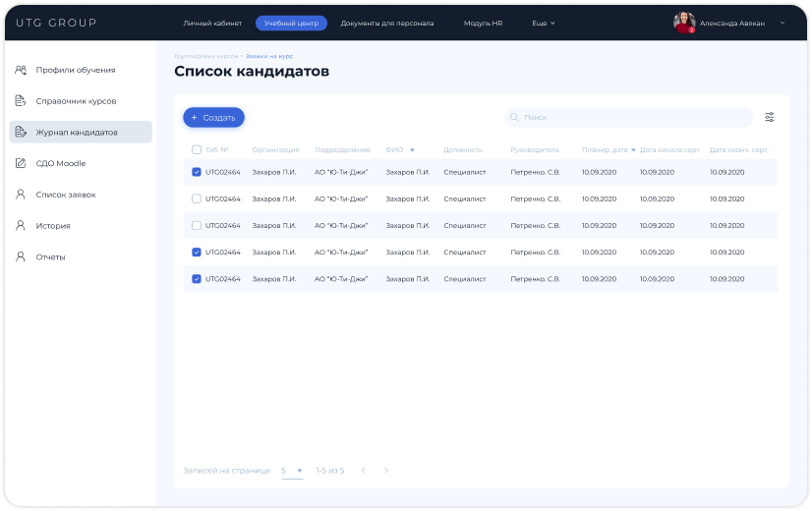Follow the Группировка курсов breadcrumb link
The height and width of the screenshot is (511, 812).
tap(206, 56)
